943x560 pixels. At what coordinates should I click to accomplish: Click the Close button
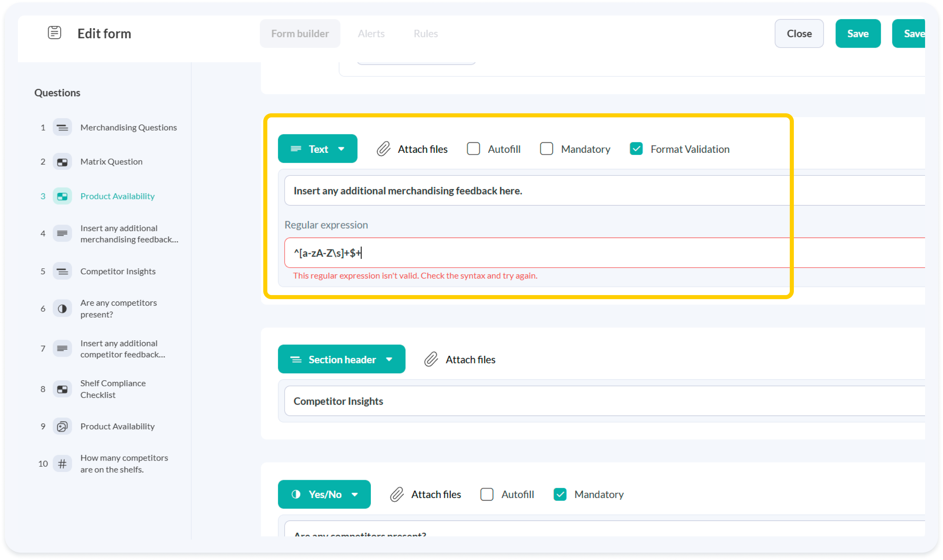799,33
